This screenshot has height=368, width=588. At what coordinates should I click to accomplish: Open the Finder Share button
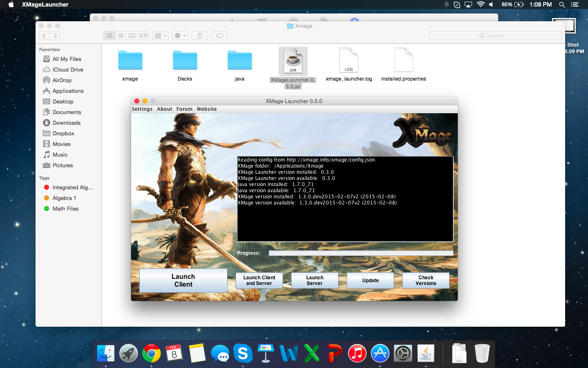200,36
